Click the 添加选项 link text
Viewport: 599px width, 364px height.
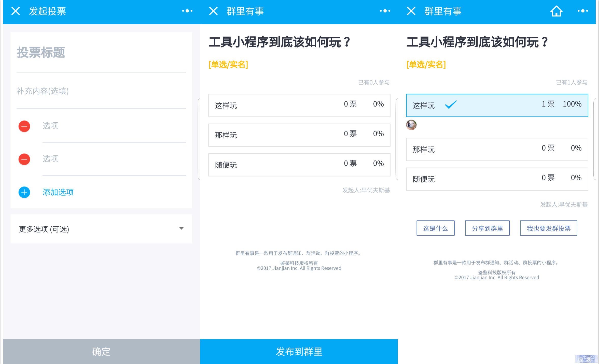click(x=58, y=192)
